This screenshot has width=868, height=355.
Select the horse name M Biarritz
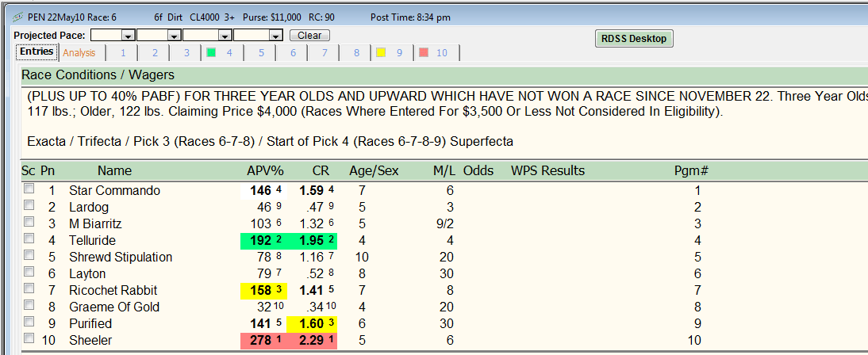(95, 224)
